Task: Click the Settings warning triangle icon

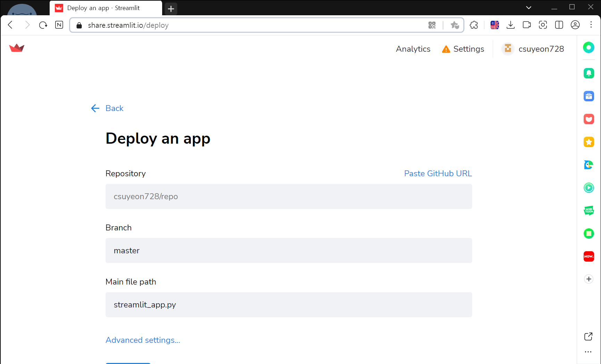Action: [x=446, y=49]
